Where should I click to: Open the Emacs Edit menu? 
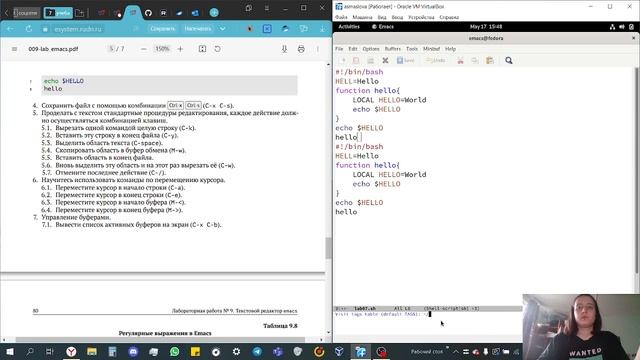[x=353, y=49]
